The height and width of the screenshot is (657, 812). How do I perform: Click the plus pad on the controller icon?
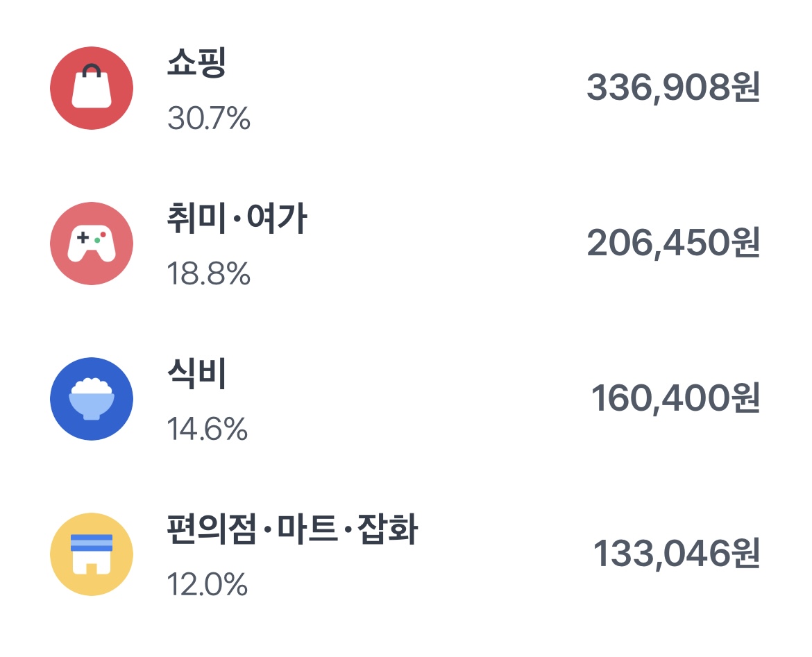point(83,238)
